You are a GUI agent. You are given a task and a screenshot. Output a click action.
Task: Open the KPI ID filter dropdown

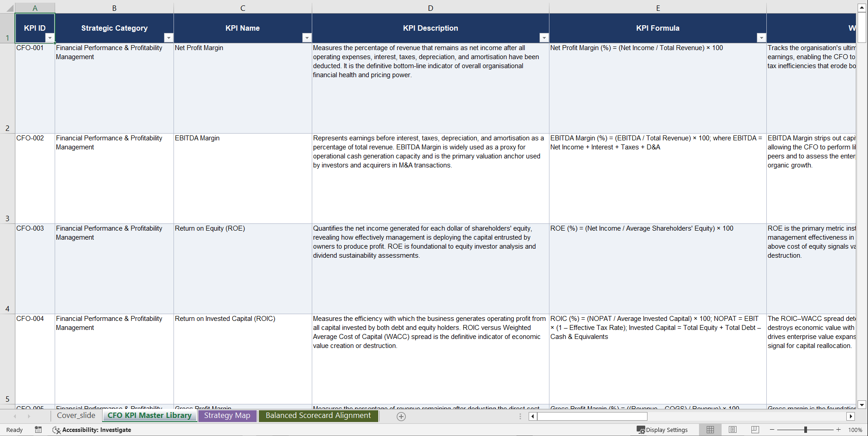tap(50, 38)
